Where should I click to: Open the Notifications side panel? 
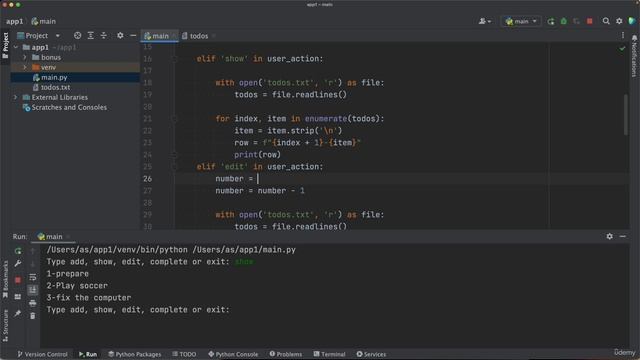tap(634, 56)
